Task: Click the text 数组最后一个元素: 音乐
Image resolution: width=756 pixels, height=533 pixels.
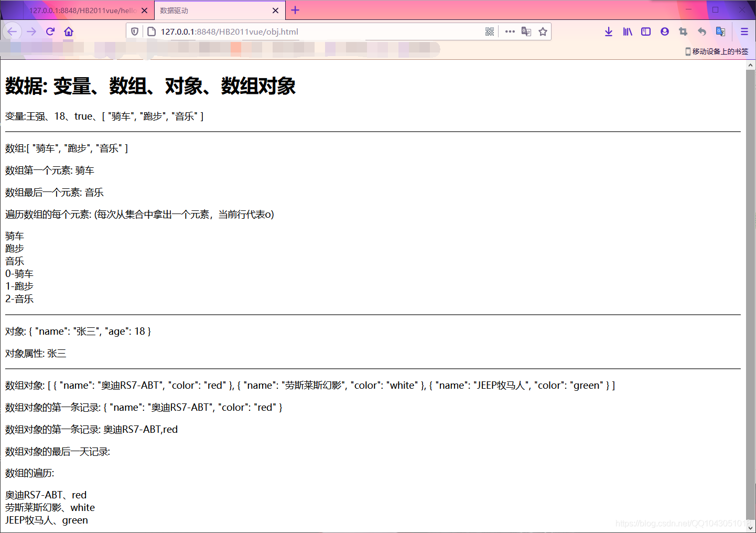Action: (55, 193)
